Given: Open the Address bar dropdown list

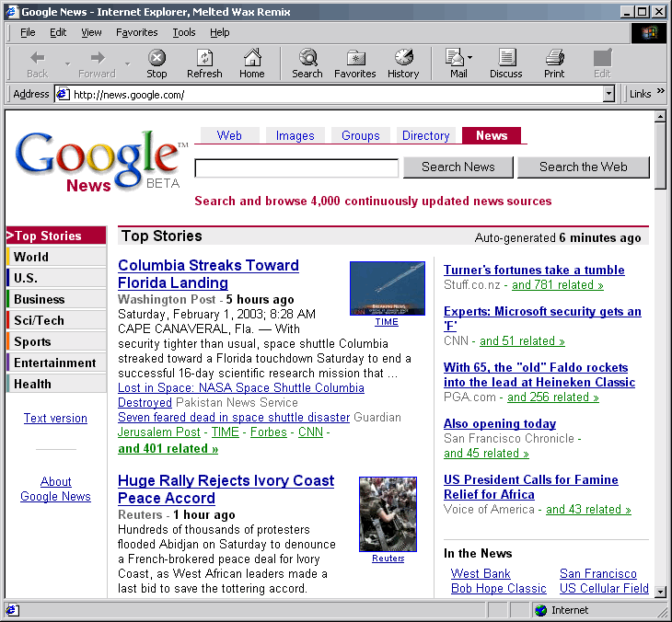Looking at the screenshot, I should [608, 94].
